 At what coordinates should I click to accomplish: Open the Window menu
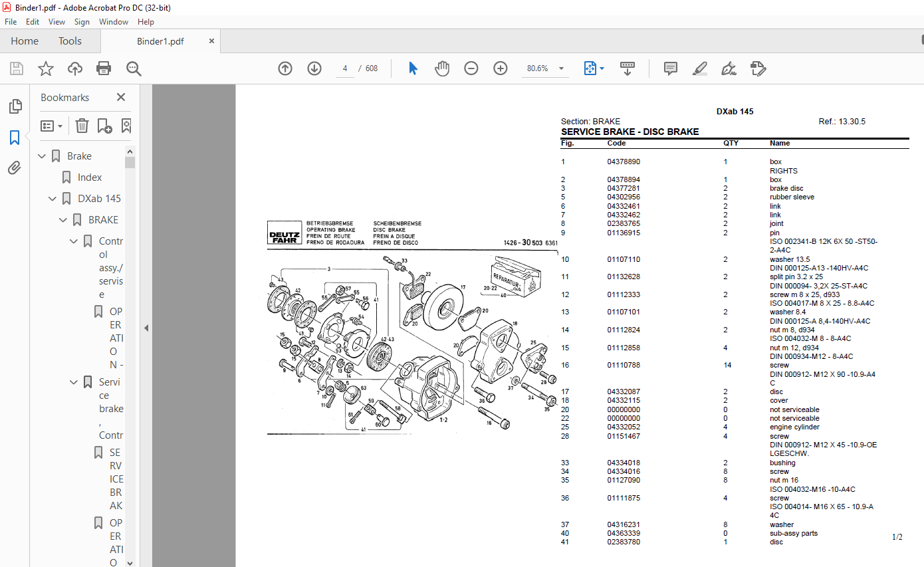click(x=114, y=22)
